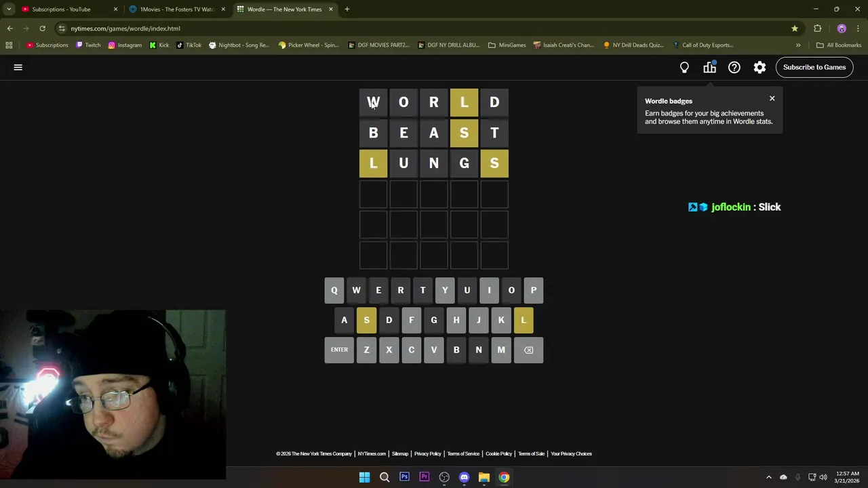Tap the P key on Wordle keyboard
The height and width of the screenshot is (488, 868).
[534, 290]
